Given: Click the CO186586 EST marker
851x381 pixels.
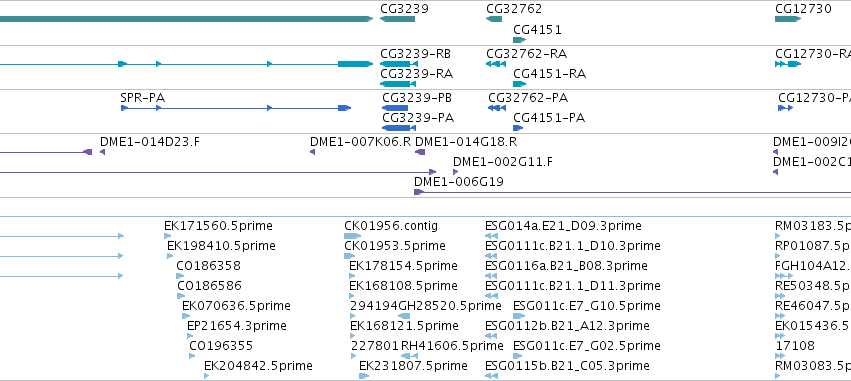Looking at the screenshot, I should 181,296.
